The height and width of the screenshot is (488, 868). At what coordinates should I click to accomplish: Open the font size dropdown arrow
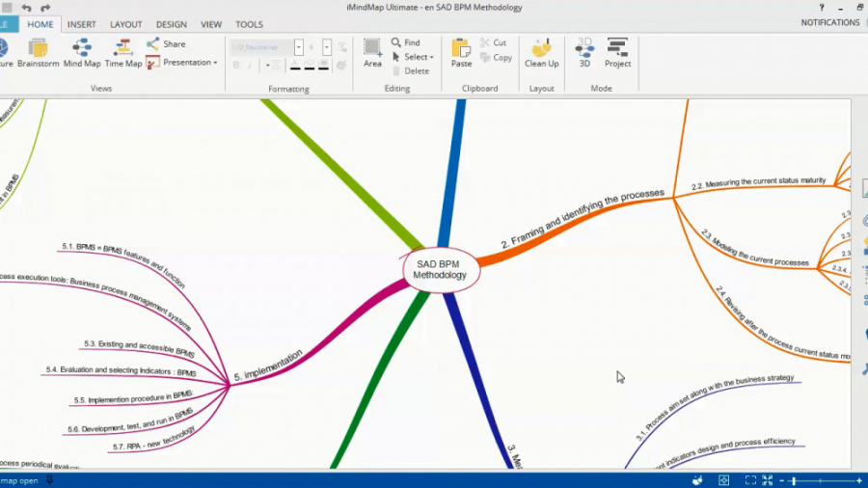327,47
